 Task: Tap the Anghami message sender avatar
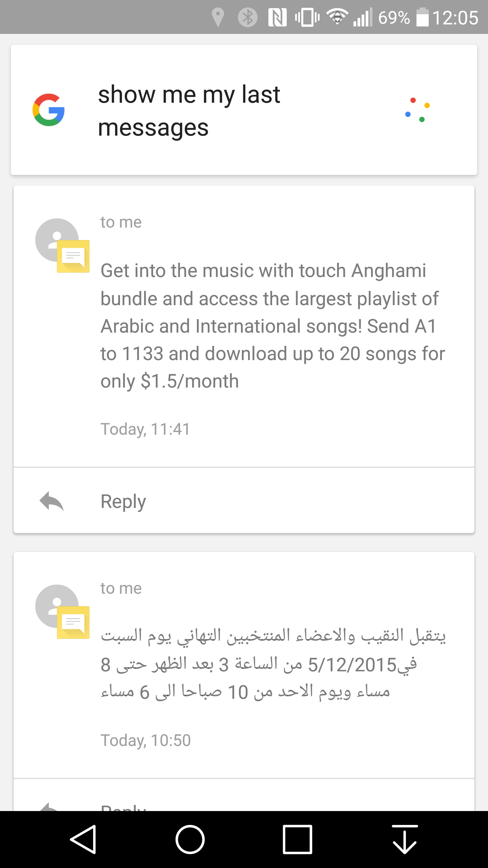(x=62, y=245)
